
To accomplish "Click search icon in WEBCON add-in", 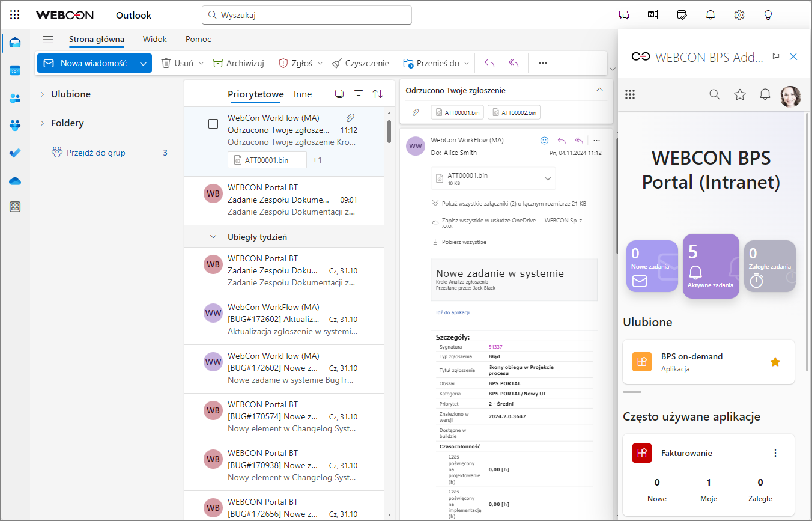I will tap(715, 94).
